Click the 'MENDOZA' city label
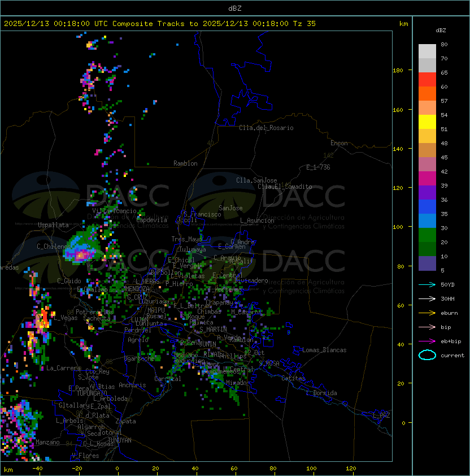Screen dimensions: 470x476 (x=137, y=289)
